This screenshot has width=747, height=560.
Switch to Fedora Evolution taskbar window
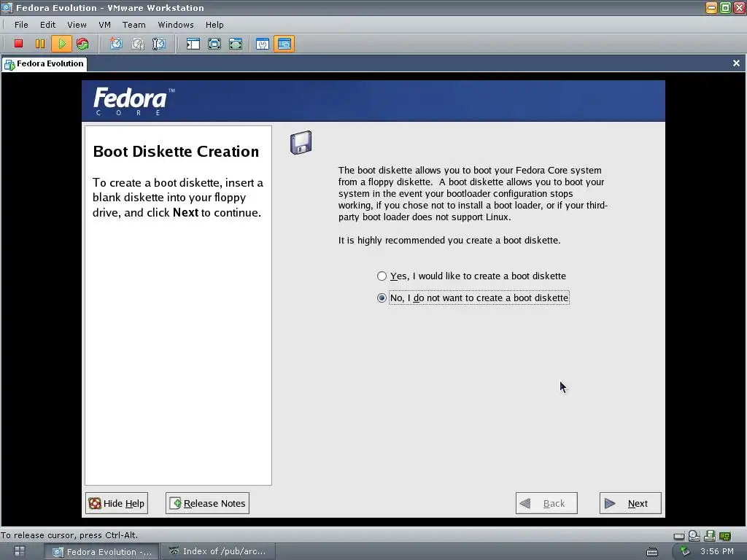[x=102, y=551]
